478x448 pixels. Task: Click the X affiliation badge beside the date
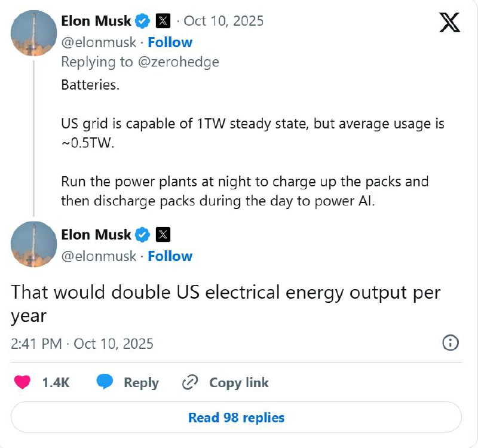[163, 22]
